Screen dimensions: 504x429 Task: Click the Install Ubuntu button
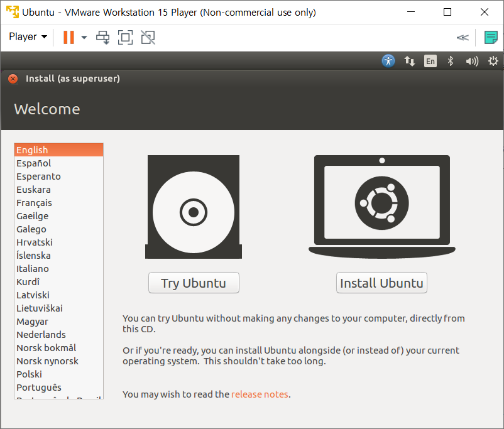tap(381, 283)
